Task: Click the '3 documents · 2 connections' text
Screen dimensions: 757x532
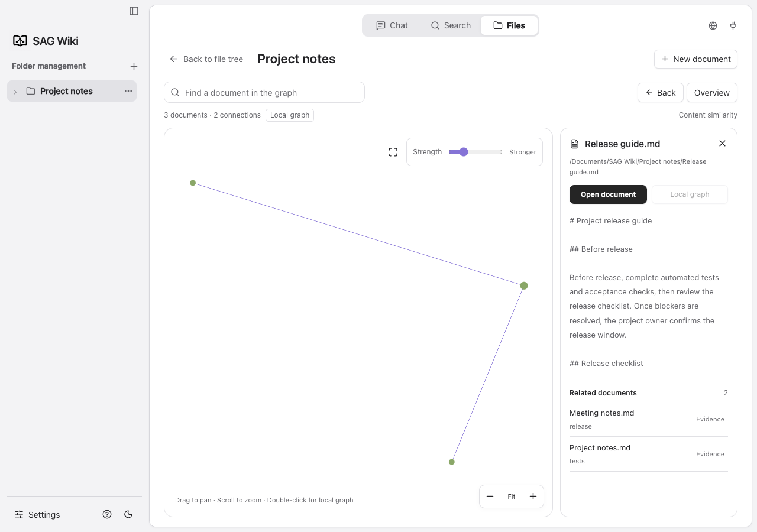Action: [212, 115]
